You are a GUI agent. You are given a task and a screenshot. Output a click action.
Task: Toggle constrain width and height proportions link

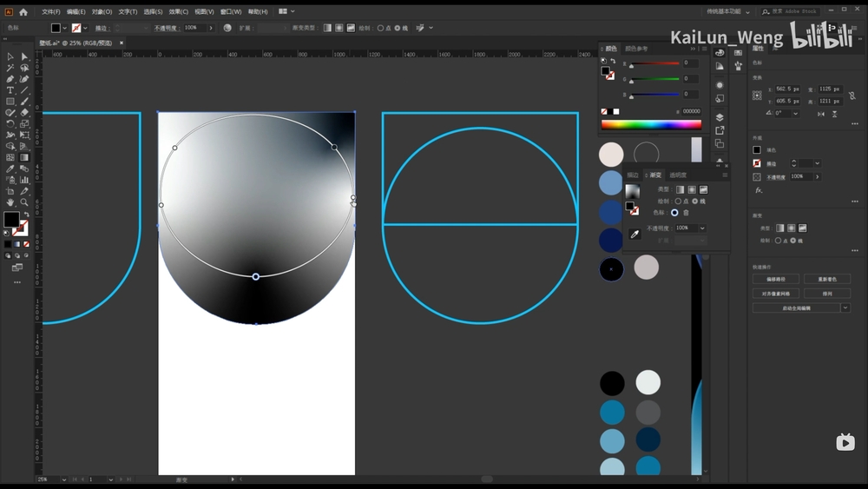click(x=852, y=96)
